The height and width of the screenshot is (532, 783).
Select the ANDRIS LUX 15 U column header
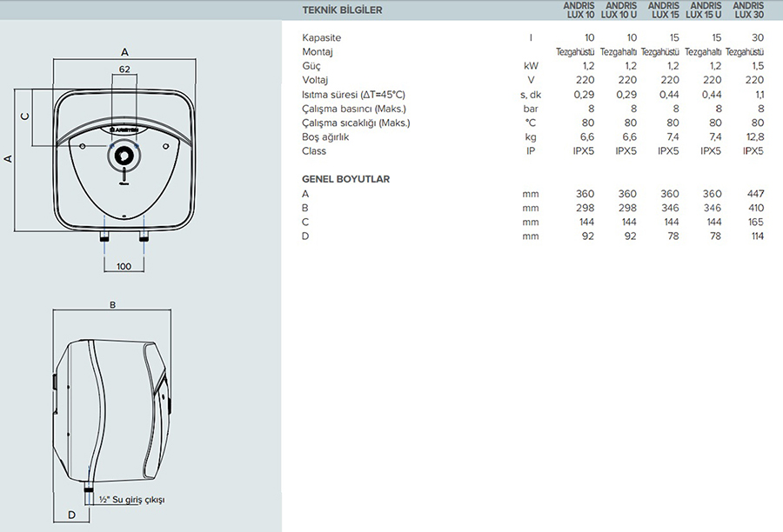coord(704,10)
